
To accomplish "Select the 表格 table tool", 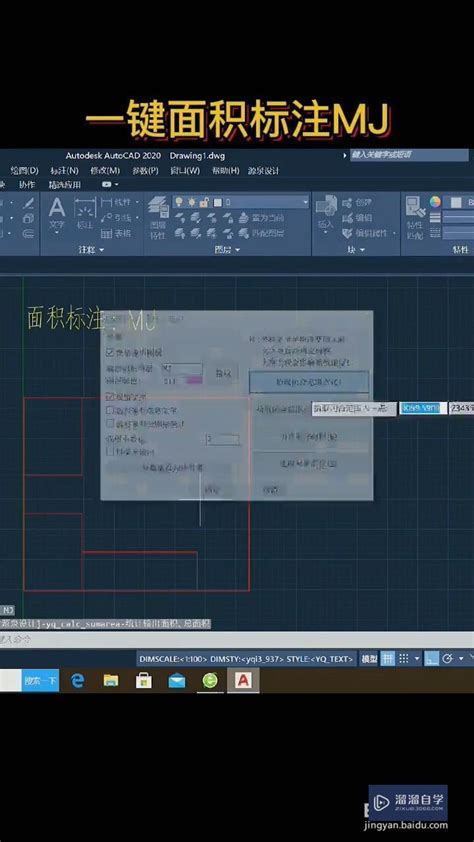I will 116,234.
